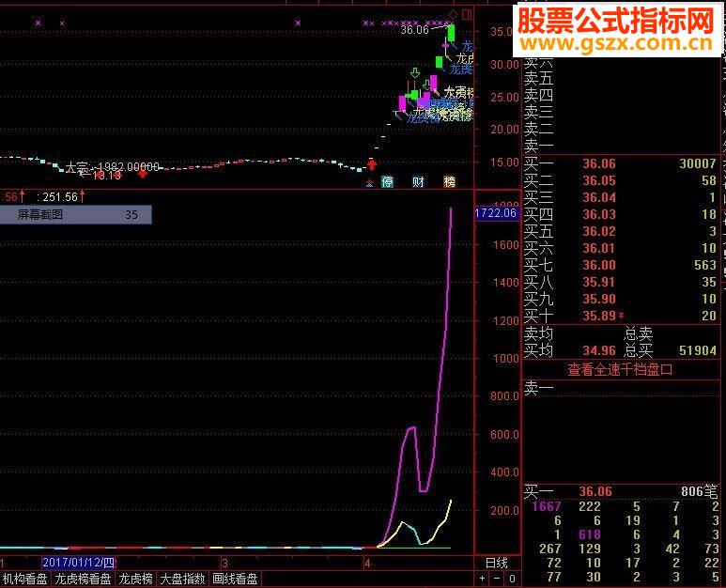The width and height of the screenshot is (726, 588).
Task: Zoom in with the plus button
Action: pyautogui.click(x=483, y=579)
